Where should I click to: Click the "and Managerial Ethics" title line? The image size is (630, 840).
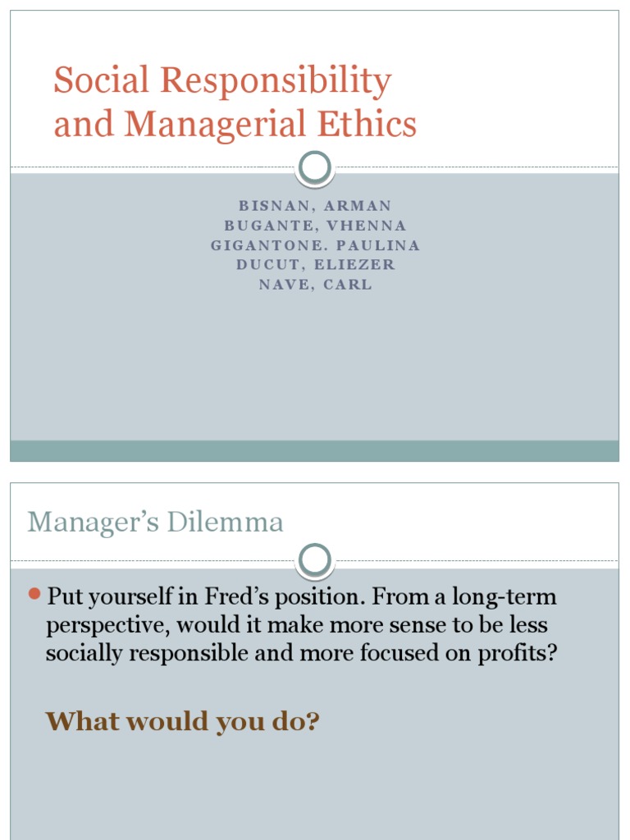pos(235,125)
